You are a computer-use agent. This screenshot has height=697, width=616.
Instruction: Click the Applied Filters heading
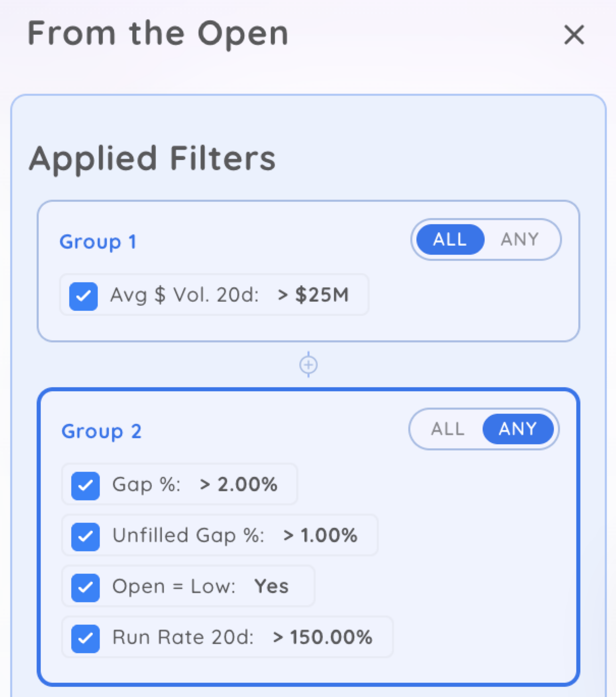[152, 158]
